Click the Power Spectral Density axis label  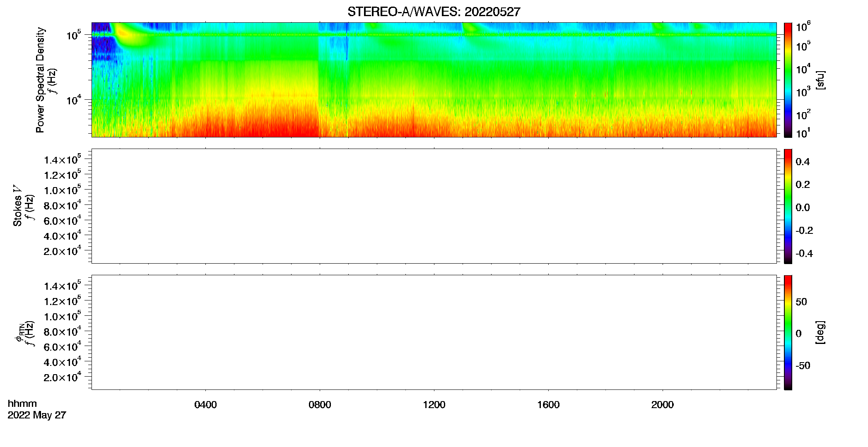click(x=40, y=80)
